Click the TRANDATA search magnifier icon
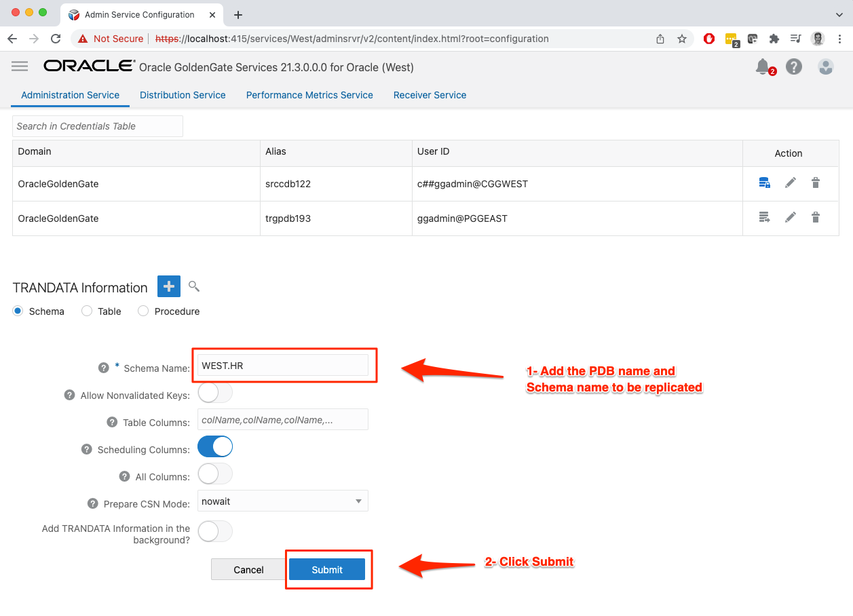This screenshot has width=853, height=616. [194, 286]
